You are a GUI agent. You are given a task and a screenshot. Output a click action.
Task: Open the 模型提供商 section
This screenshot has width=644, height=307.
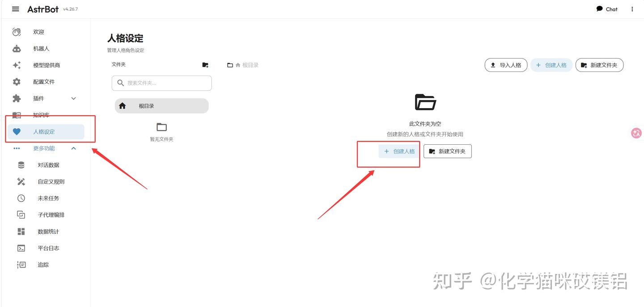pyautogui.click(x=46, y=65)
